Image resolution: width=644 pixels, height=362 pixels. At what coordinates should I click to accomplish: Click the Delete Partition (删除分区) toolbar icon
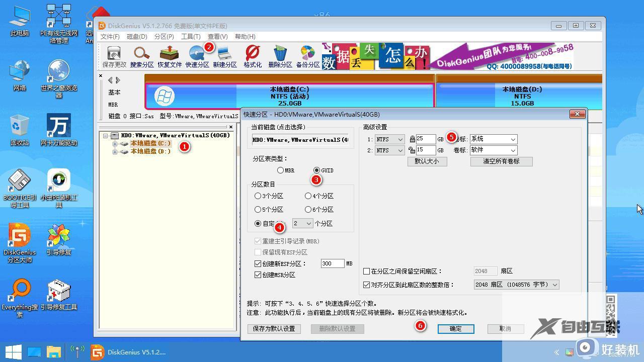(x=280, y=57)
